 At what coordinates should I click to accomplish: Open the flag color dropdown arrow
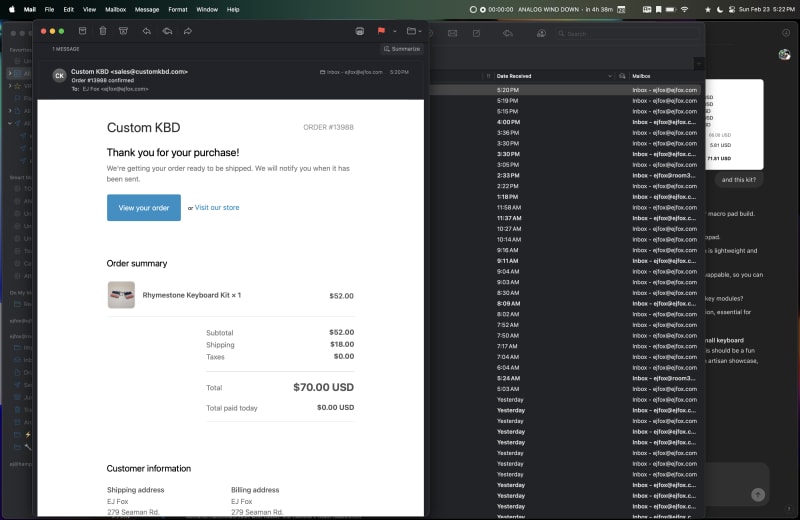tap(395, 31)
